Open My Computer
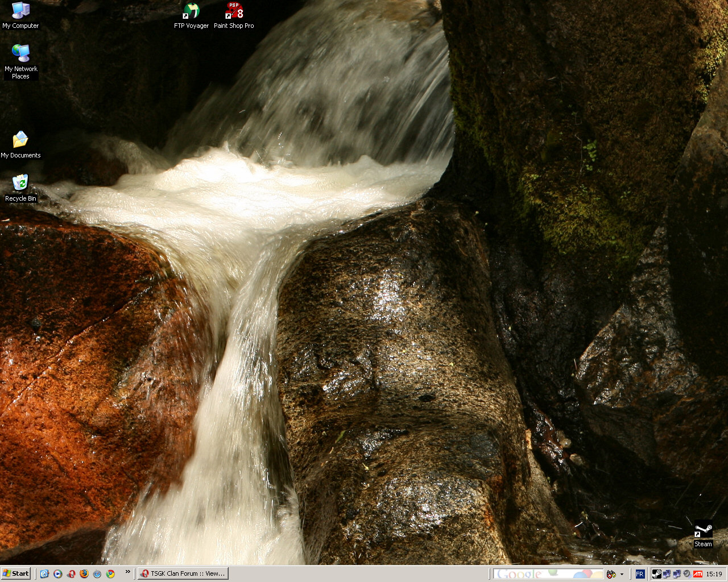Image resolution: width=728 pixels, height=582 pixels. pos(22,11)
